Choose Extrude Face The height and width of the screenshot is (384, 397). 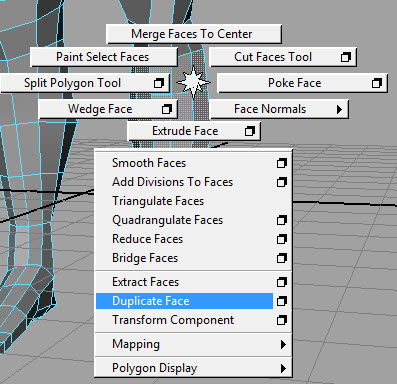coord(185,131)
